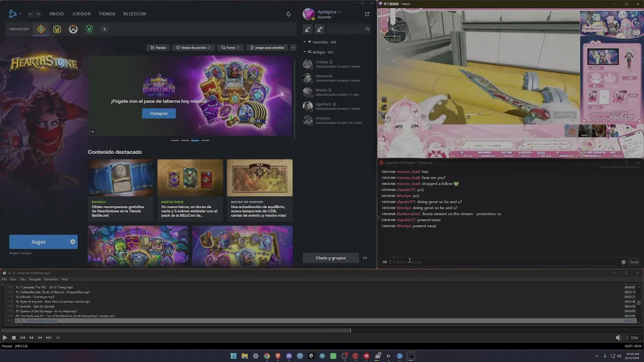Open the NOTAS DE PARCHE balance update card

[260, 190]
